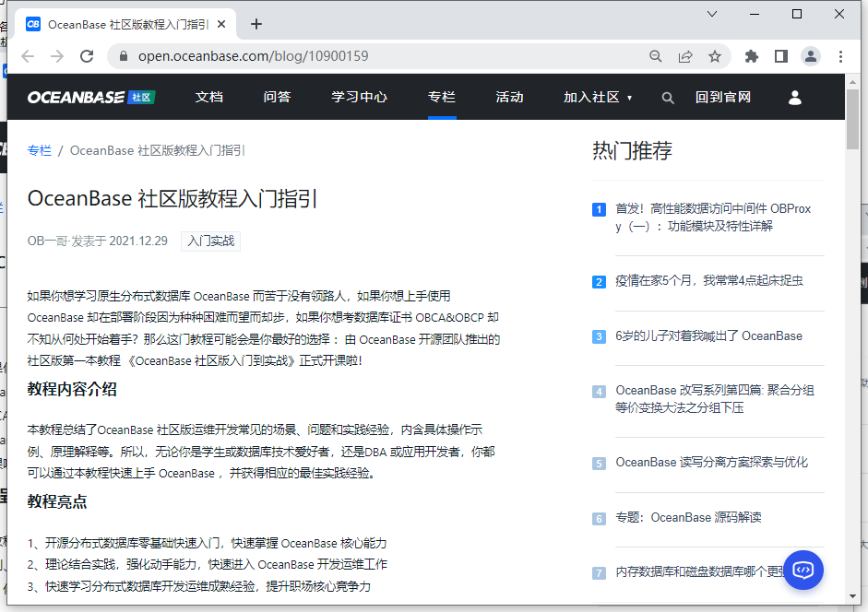This screenshot has height=612, width=868.
Task: Click highlight line starting 2、理论结合实践
Action: click(x=207, y=564)
